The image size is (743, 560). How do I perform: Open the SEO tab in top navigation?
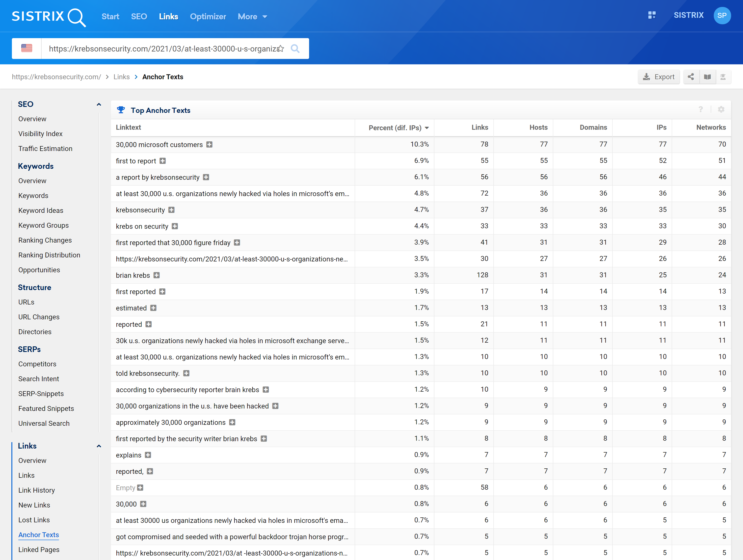[x=139, y=16]
